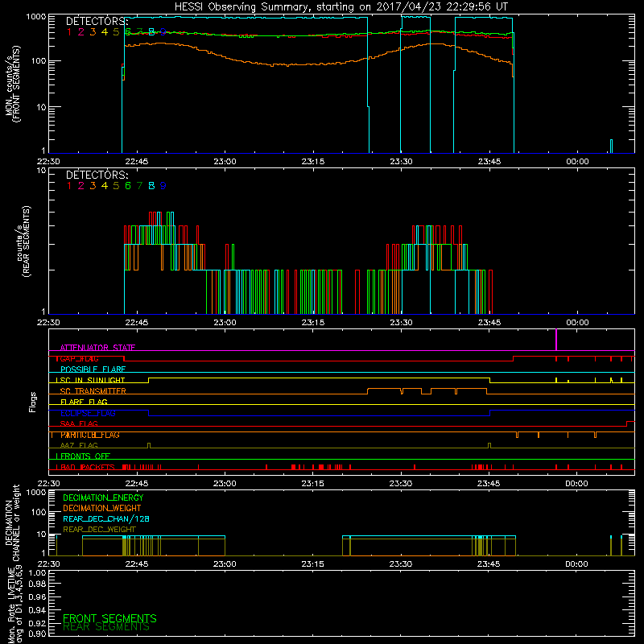Click the FLARE_FLAG label
This screenshot has width=644, height=644.
pos(84,402)
